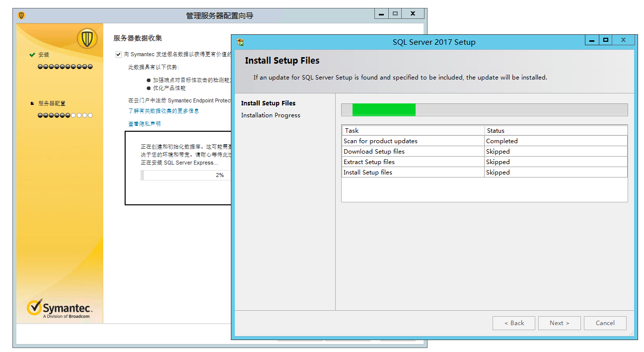Click the 正在安装 SQL Server Express status text
644x352 pixels.
click(179, 163)
